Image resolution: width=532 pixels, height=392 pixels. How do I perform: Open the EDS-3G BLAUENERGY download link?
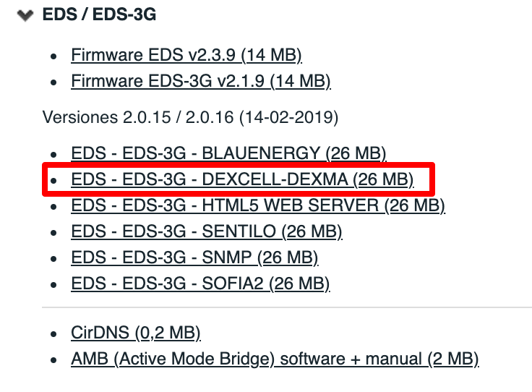pyautogui.click(x=228, y=153)
